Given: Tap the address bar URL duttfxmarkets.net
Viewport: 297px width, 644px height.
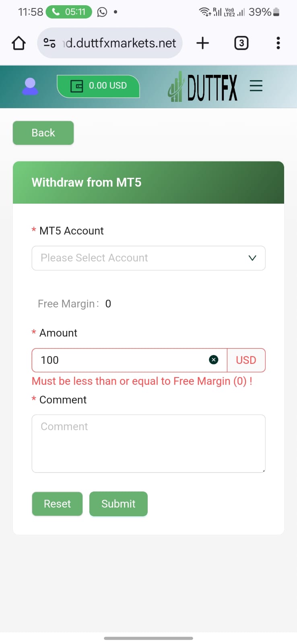Looking at the screenshot, I should point(121,43).
